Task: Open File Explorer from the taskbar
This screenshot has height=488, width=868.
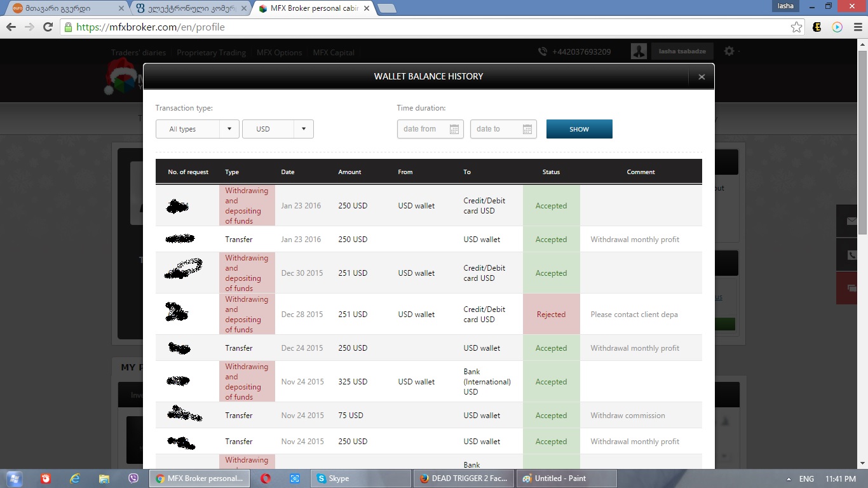Action: [104, 478]
